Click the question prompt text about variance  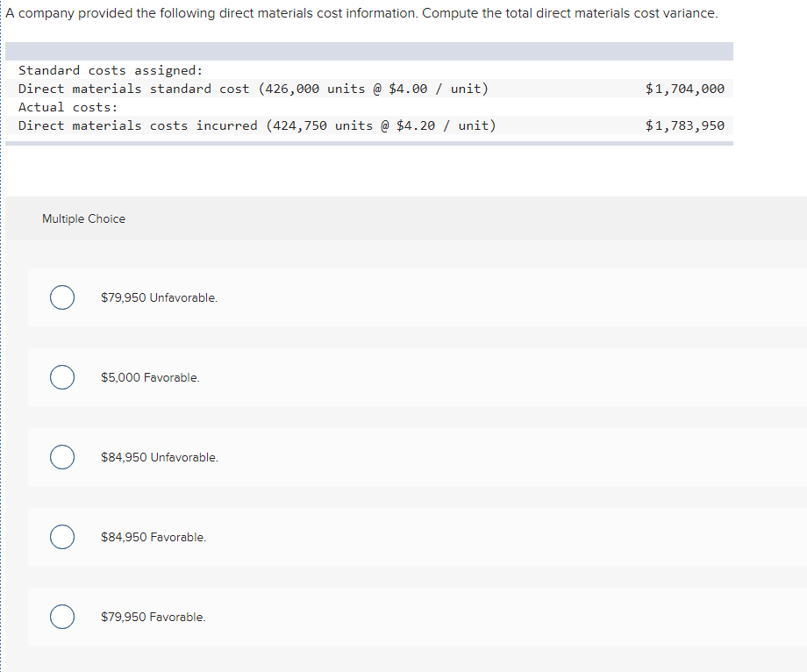coord(361,13)
